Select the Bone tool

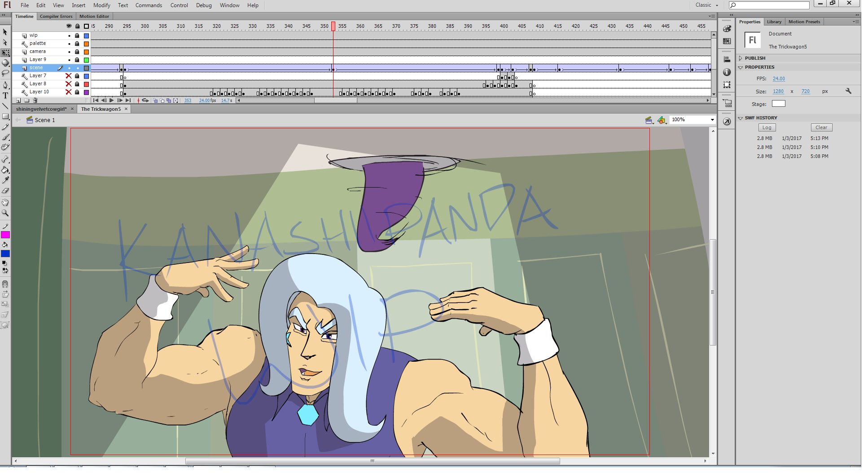pyautogui.click(x=5, y=159)
